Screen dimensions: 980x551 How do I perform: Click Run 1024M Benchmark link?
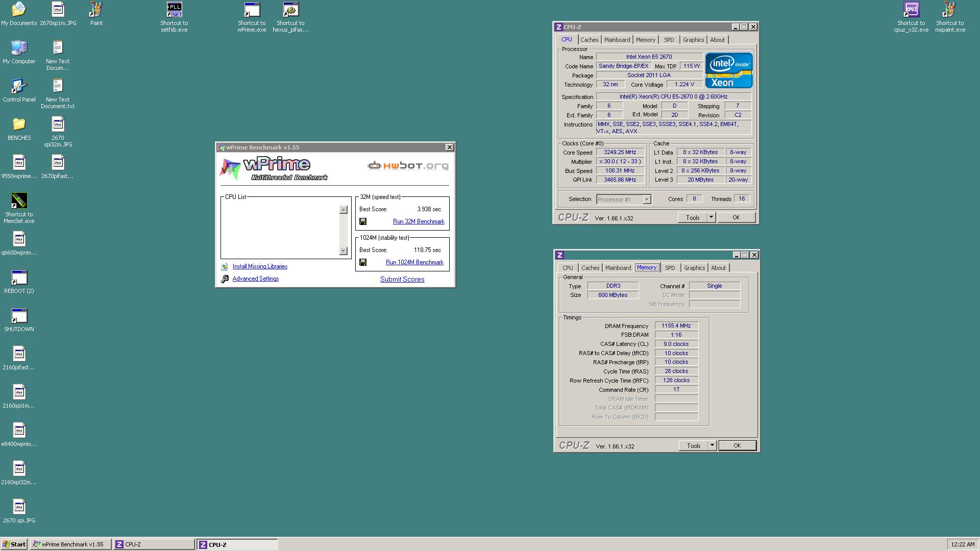coord(414,262)
